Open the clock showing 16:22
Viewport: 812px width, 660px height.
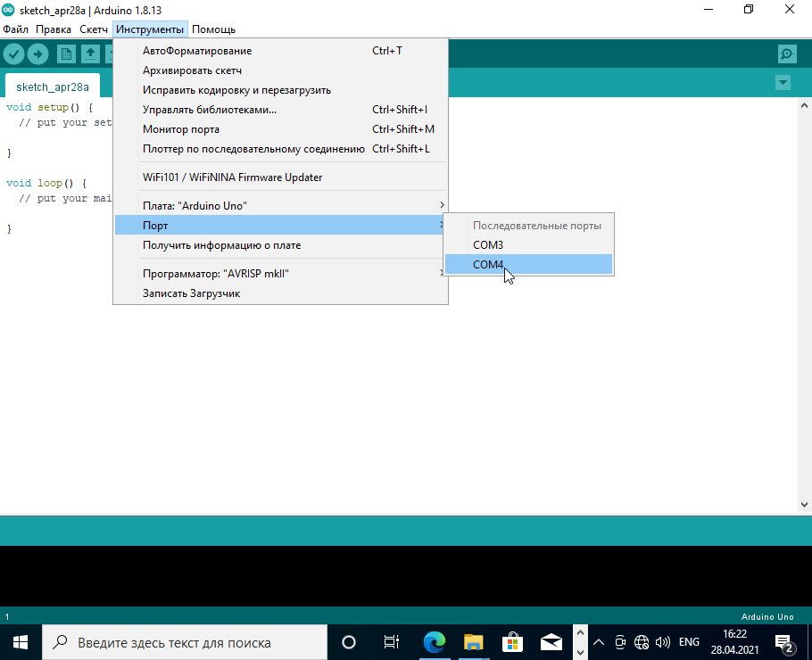tap(734, 642)
